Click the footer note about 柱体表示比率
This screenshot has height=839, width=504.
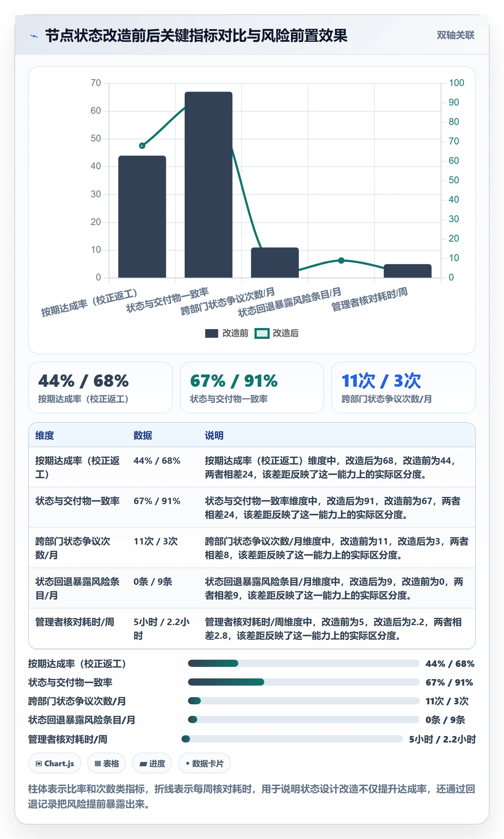[252, 796]
